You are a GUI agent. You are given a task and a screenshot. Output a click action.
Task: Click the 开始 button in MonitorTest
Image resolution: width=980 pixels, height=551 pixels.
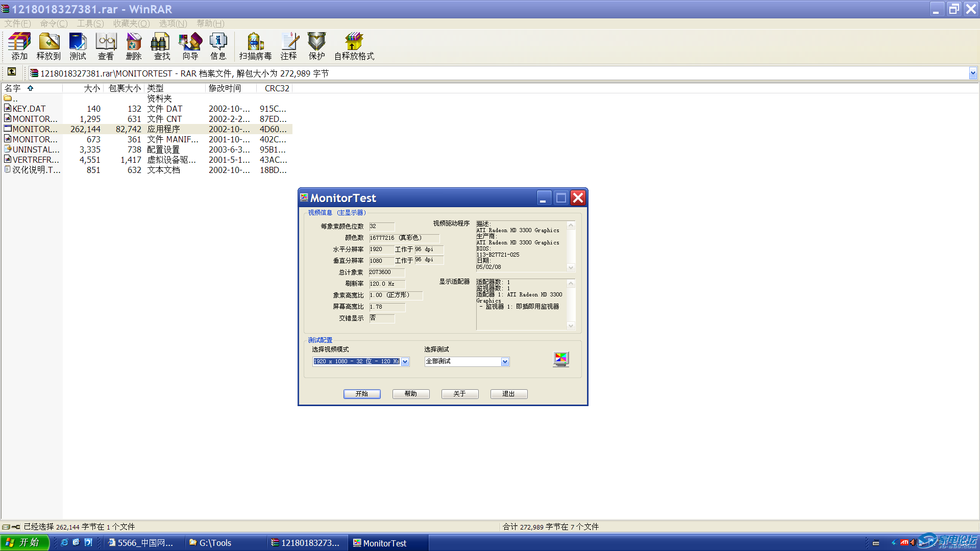pos(362,394)
